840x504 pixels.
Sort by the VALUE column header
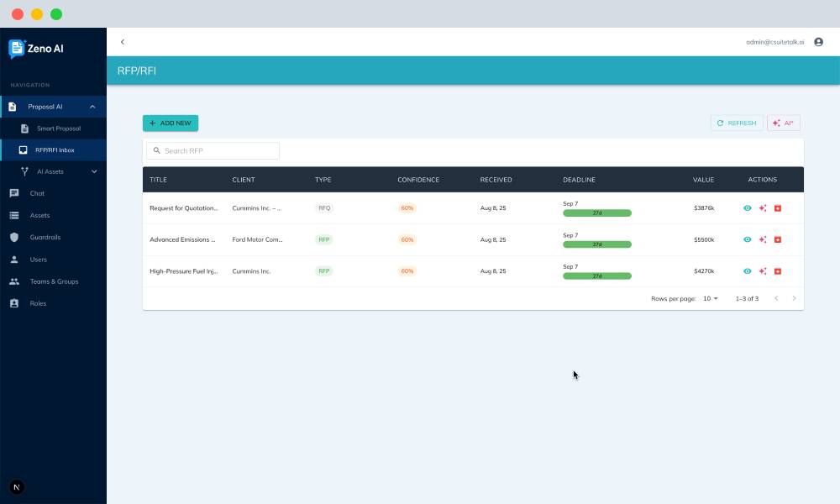(703, 180)
